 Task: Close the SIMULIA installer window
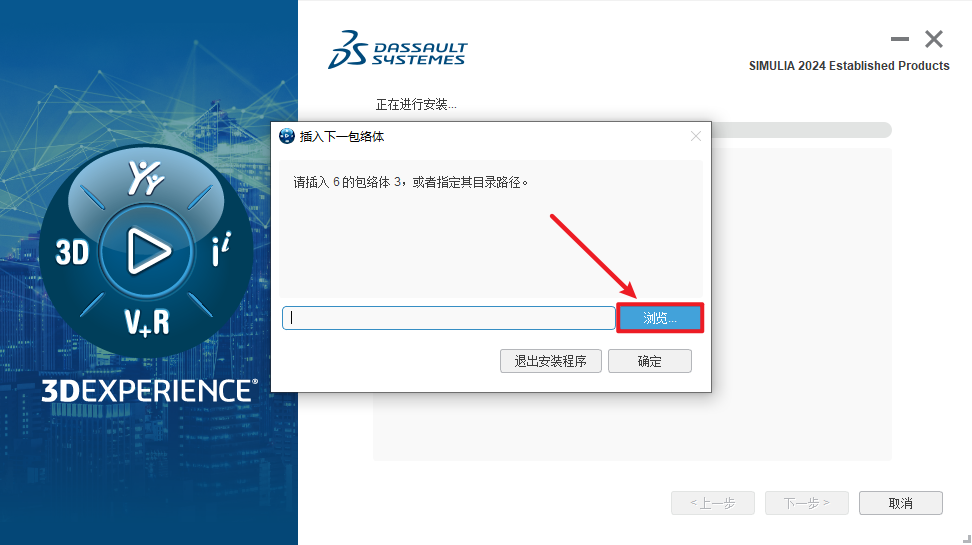pyautogui.click(x=934, y=39)
